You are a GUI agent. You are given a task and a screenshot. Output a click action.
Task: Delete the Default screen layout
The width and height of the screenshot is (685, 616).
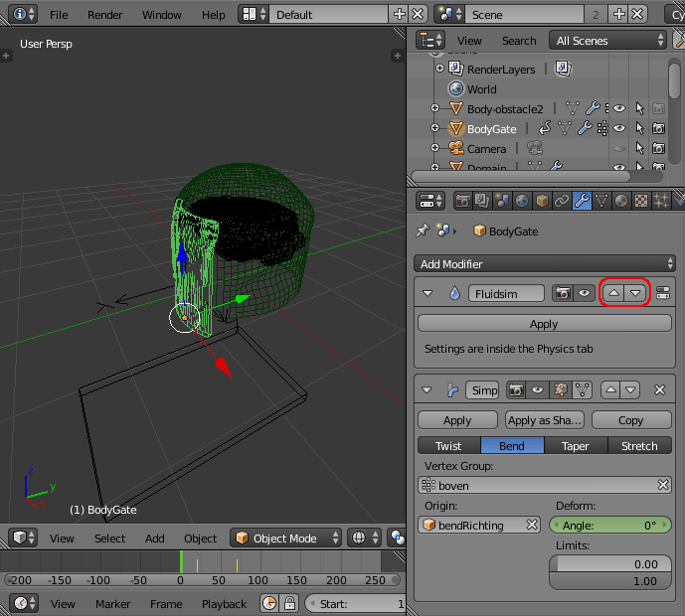(419, 15)
